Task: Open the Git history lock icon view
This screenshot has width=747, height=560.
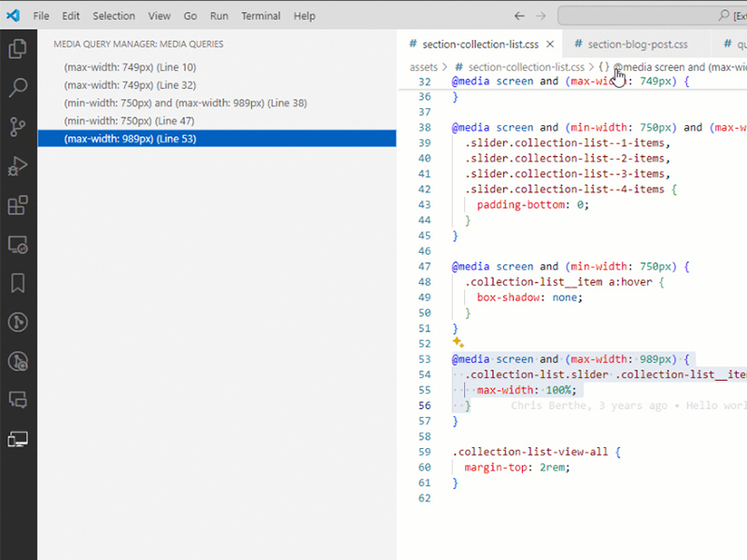Action: [x=18, y=361]
